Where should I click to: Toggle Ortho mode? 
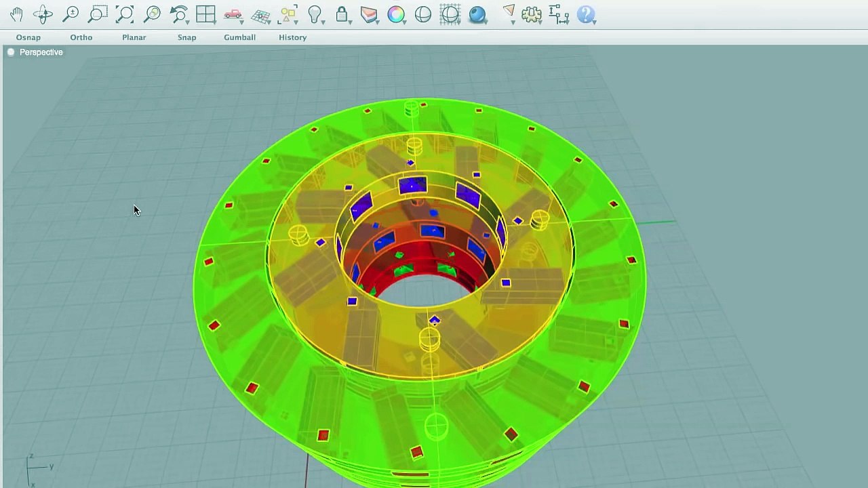tap(81, 37)
